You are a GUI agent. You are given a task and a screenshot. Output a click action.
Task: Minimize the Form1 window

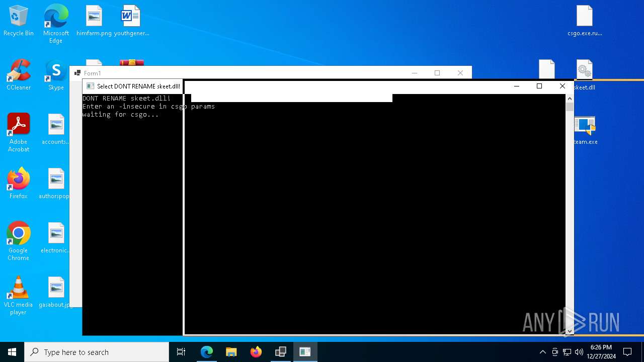(415, 73)
